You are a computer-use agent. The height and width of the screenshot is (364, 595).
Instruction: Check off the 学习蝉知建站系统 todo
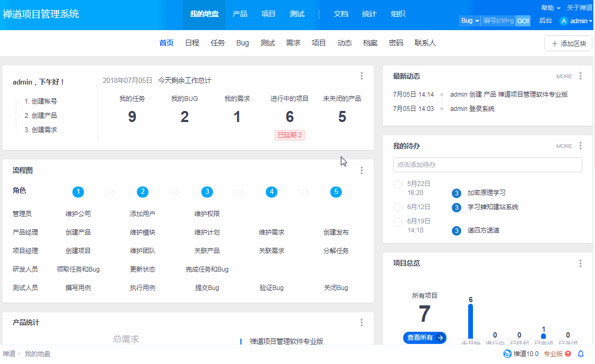(x=398, y=207)
